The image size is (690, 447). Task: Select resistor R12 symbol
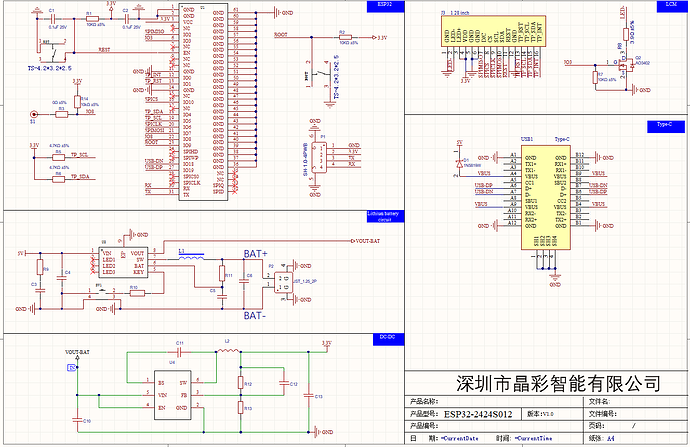[x=241, y=383]
